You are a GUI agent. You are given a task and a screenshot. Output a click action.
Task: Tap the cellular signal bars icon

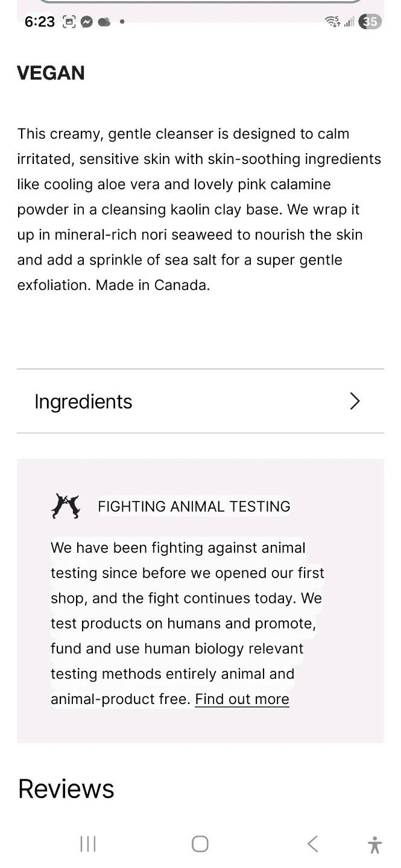349,22
